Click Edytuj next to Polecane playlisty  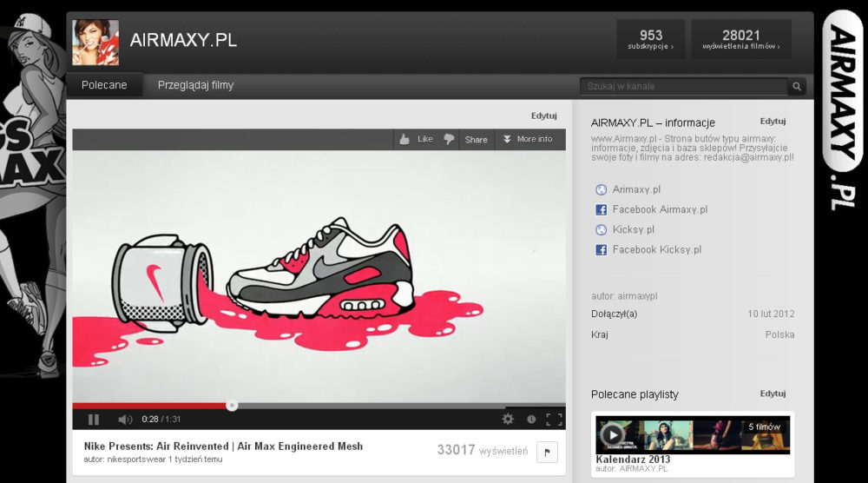(x=773, y=394)
